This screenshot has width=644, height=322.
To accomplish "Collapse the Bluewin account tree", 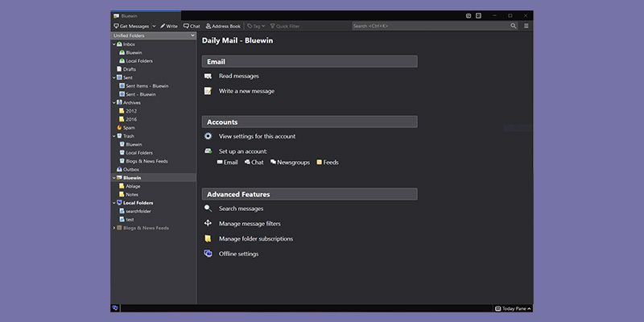I will (x=114, y=177).
